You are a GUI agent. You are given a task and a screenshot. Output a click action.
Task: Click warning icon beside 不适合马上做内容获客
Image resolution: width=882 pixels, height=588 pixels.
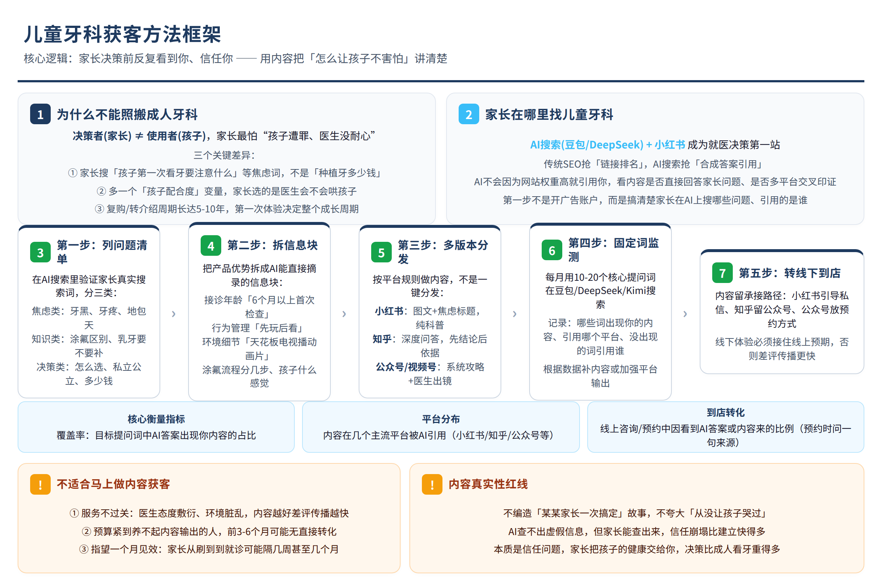pyautogui.click(x=40, y=484)
